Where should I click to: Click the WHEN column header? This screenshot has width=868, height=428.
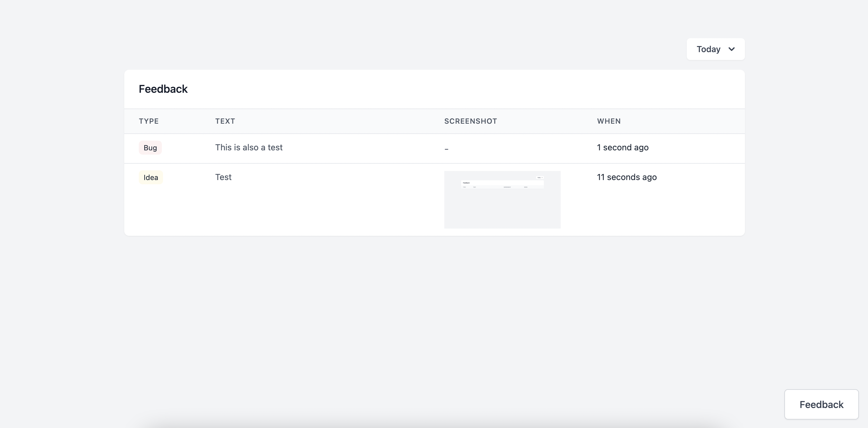click(x=609, y=121)
